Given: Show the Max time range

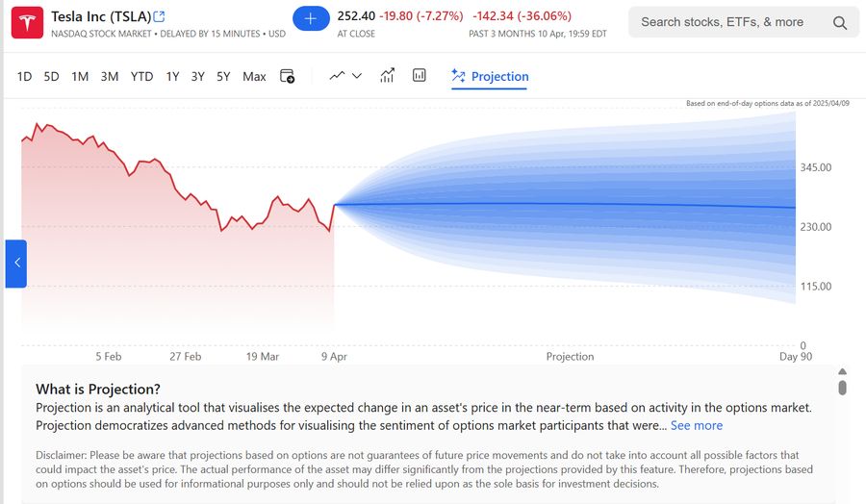Looking at the screenshot, I should (254, 76).
